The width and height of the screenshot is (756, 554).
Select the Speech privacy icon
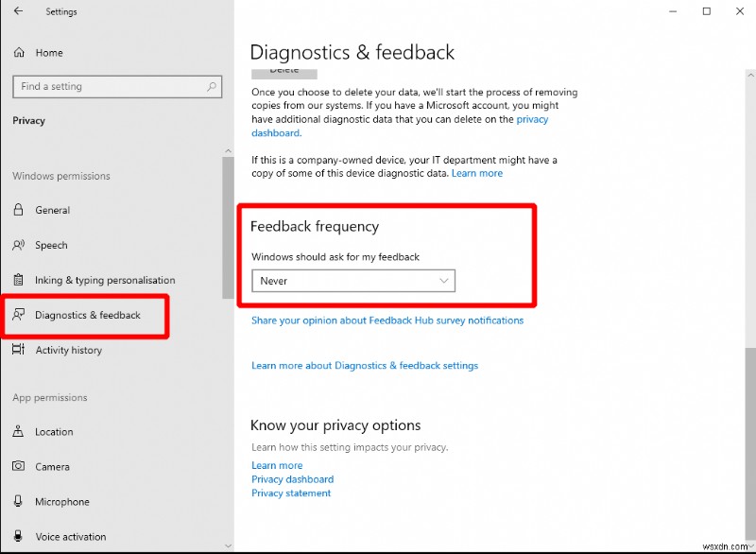[x=21, y=245]
